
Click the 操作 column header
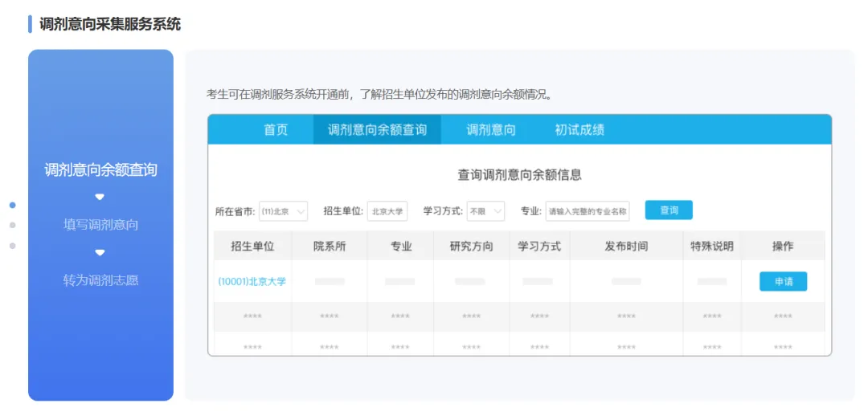[x=783, y=247]
